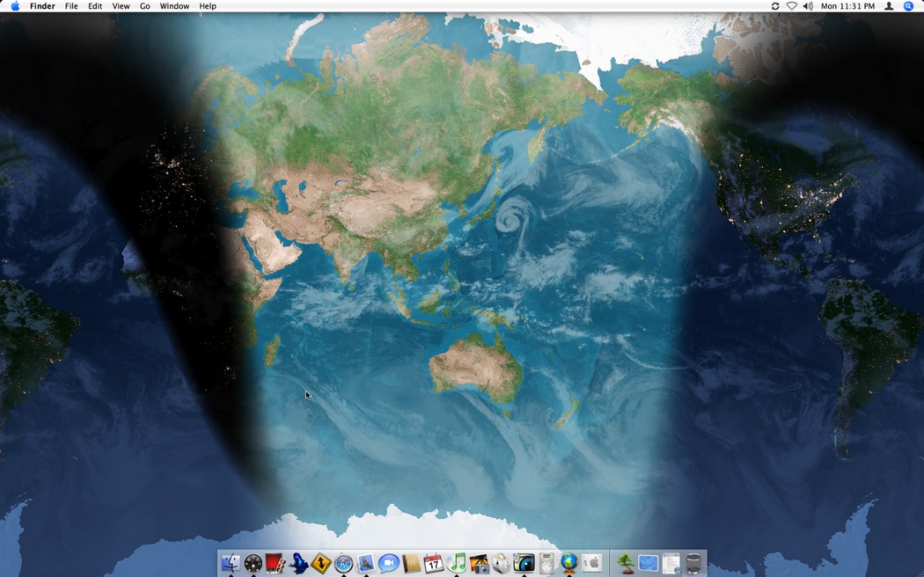Open the File menu
Image resolution: width=924 pixels, height=577 pixels.
pos(71,6)
